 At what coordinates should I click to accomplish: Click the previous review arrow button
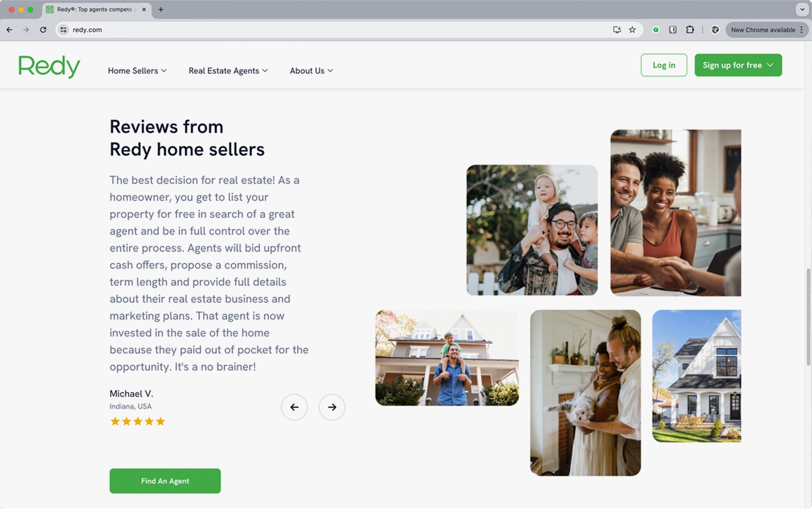click(294, 407)
